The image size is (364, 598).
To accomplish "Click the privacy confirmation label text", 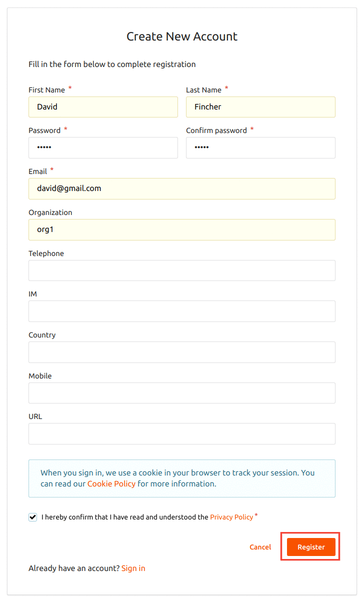I will 147,517.
